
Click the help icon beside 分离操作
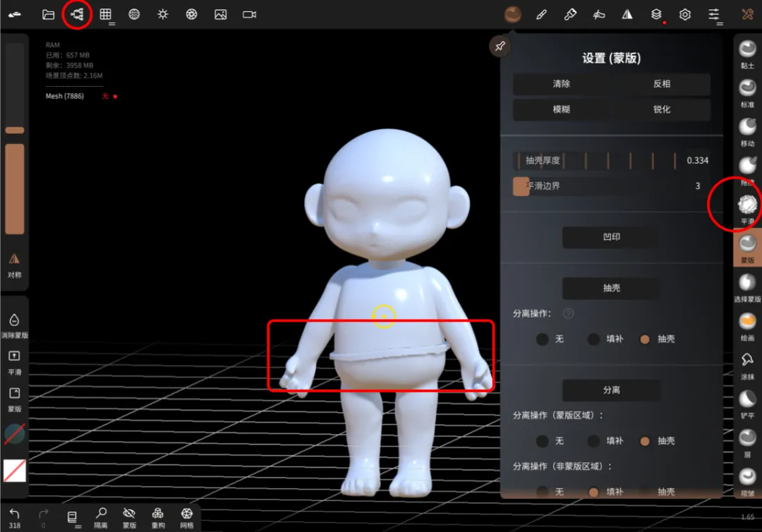(568, 314)
